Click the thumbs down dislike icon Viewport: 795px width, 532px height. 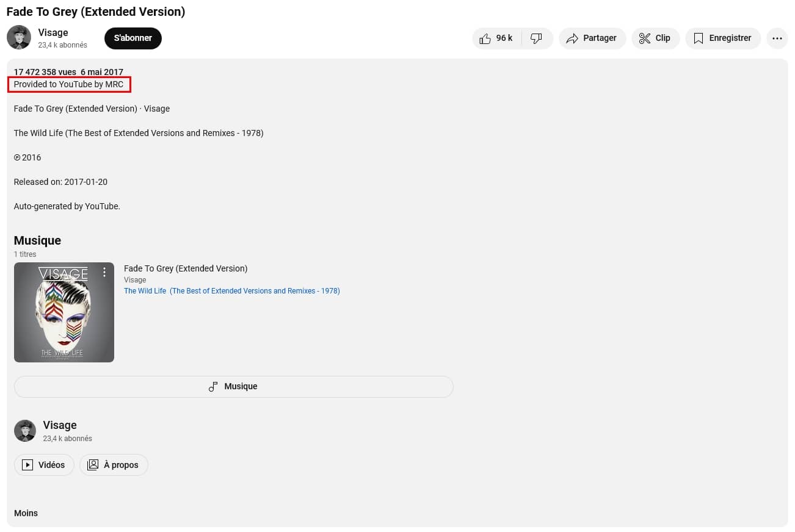[536, 38]
